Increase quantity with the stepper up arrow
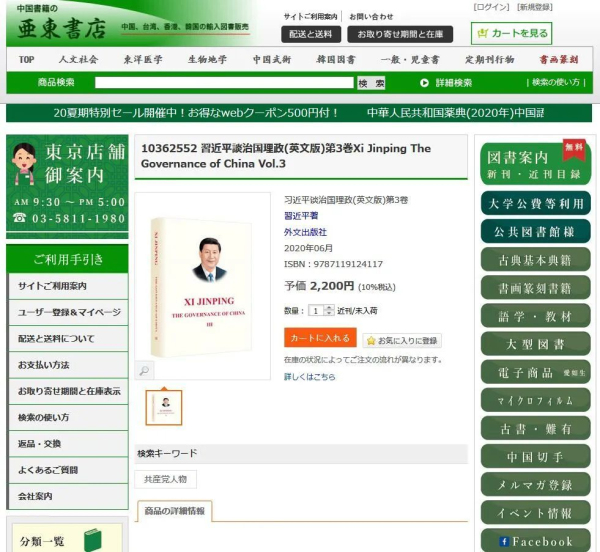The width and height of the screenshot is (600, 552). coord(329,307)
